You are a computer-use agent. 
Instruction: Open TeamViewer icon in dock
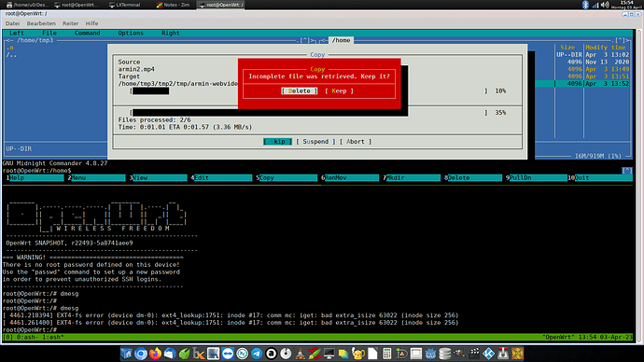coord(228,354)
